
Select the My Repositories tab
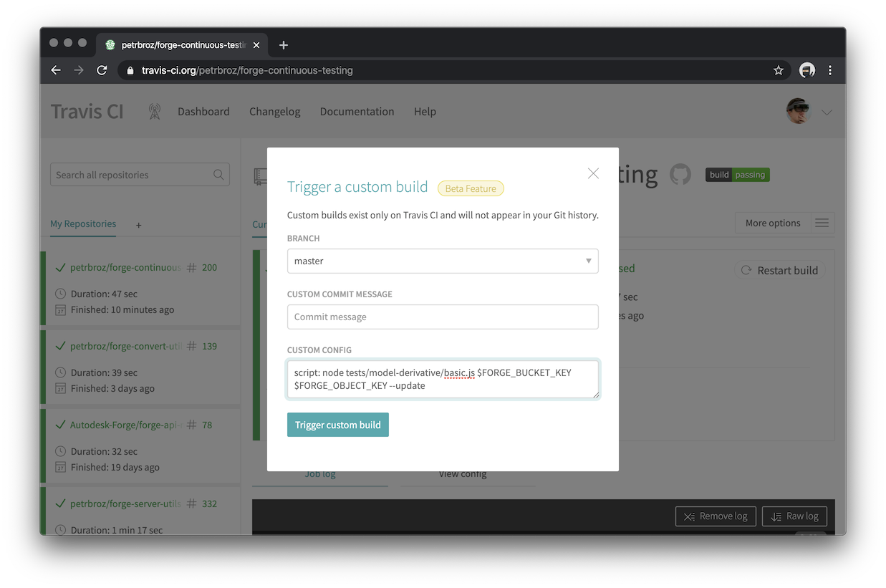(83, 223)
